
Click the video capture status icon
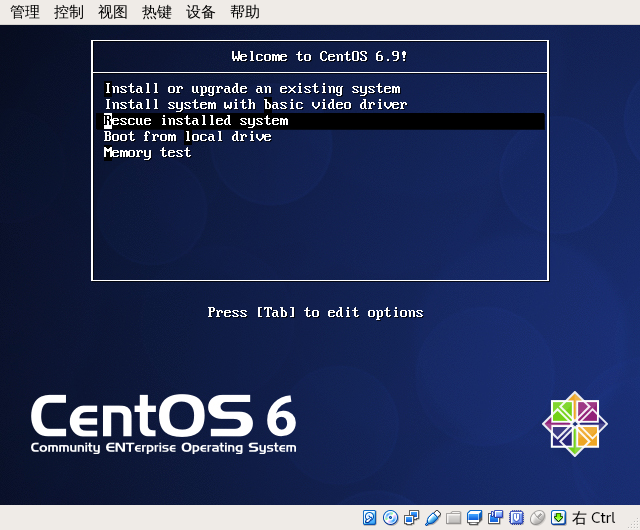495,518
